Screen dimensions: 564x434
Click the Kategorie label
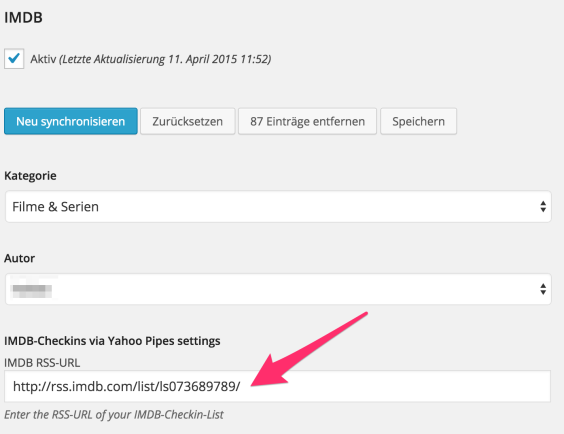pos(30,176)
